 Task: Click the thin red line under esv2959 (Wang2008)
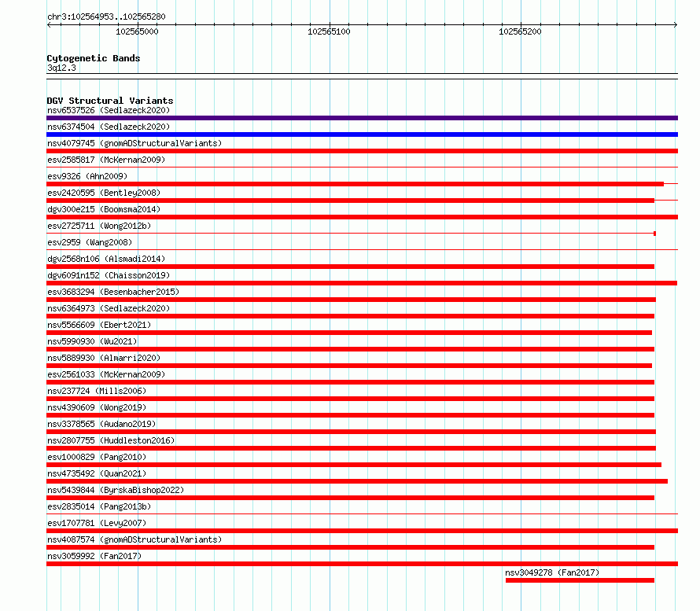coord(362,250)
